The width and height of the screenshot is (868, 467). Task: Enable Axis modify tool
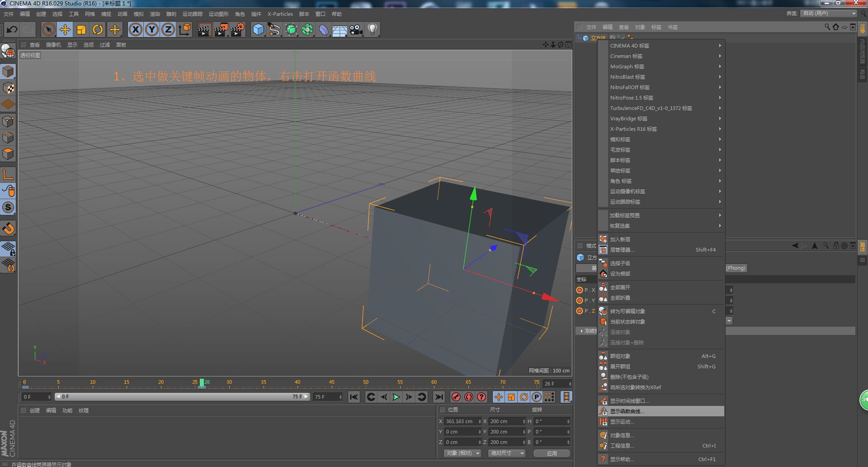(x=8, y=174)
